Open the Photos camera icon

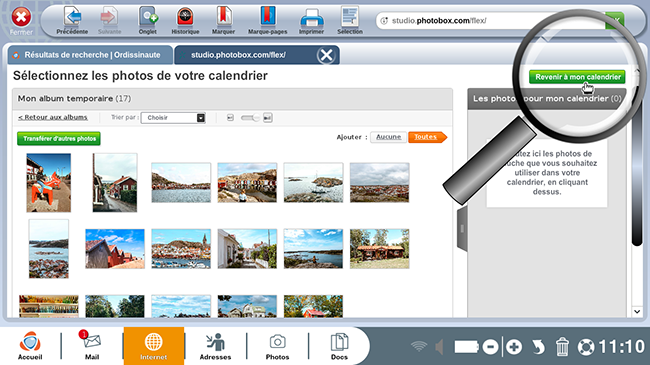[x=277, y=346]
